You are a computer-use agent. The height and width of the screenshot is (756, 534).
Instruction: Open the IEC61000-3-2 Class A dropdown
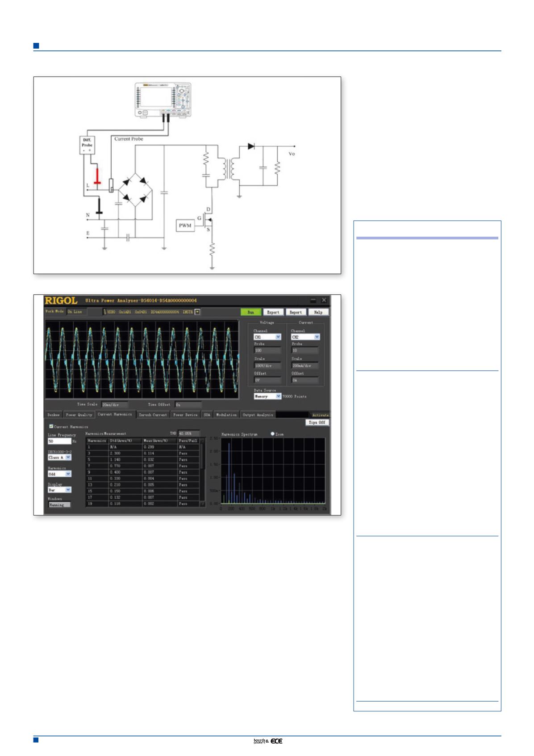pyautogui.click(x=68, y=458)
